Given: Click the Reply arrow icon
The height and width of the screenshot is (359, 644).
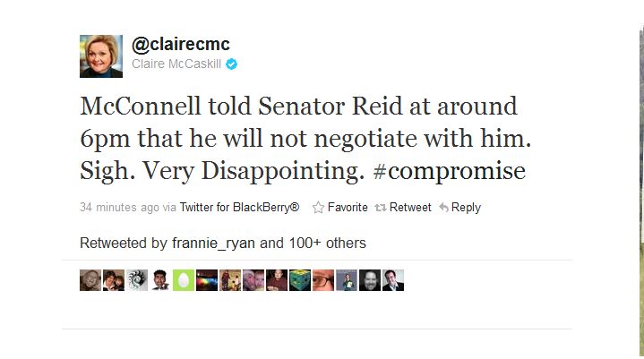Looking at the screenshot, I should pos(442,208).
